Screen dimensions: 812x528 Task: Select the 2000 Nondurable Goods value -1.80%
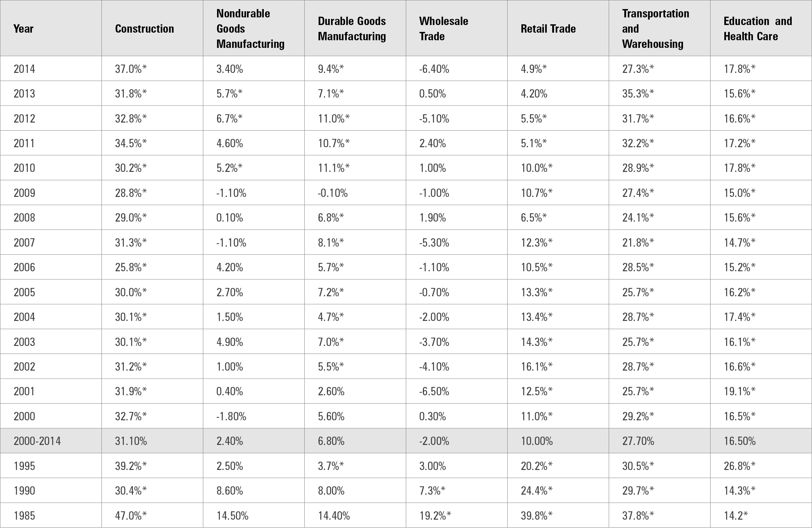coord(231,416)
